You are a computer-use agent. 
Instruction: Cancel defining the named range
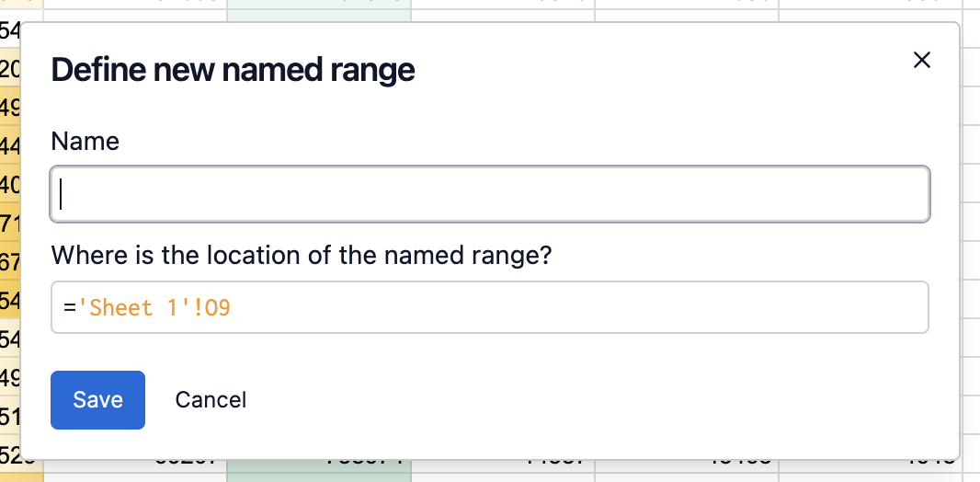211,400
